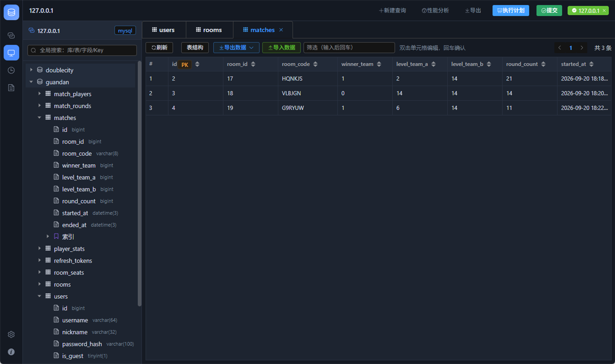Image resolution: width=615 pixels, height=364 pixels.
Task: Sort by the level_team_a column
Action: [x=433, y=64]
